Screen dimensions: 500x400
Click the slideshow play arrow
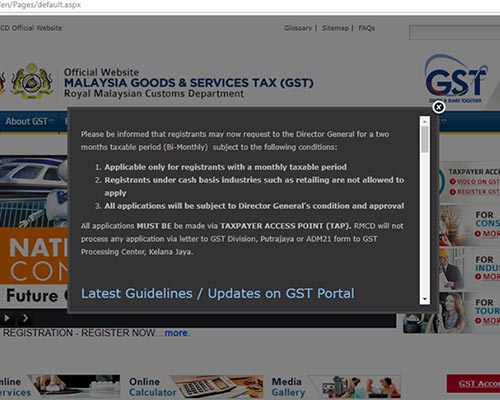(x=7, y=318)
